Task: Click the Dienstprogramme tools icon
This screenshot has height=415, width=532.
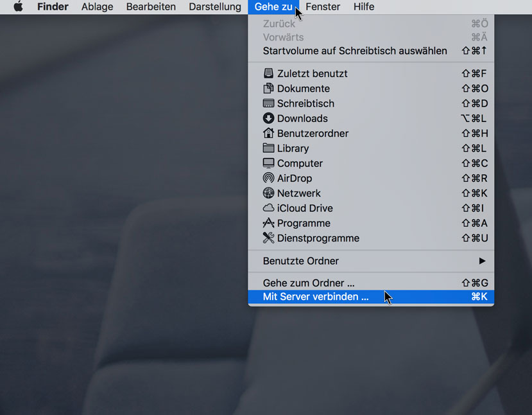Action: pyautogui.click(x=268, y=238)
